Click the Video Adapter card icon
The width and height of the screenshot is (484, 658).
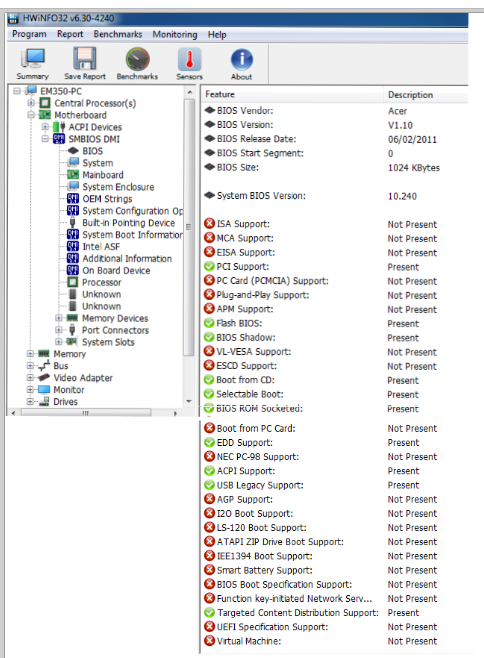(x=44, y=378)
